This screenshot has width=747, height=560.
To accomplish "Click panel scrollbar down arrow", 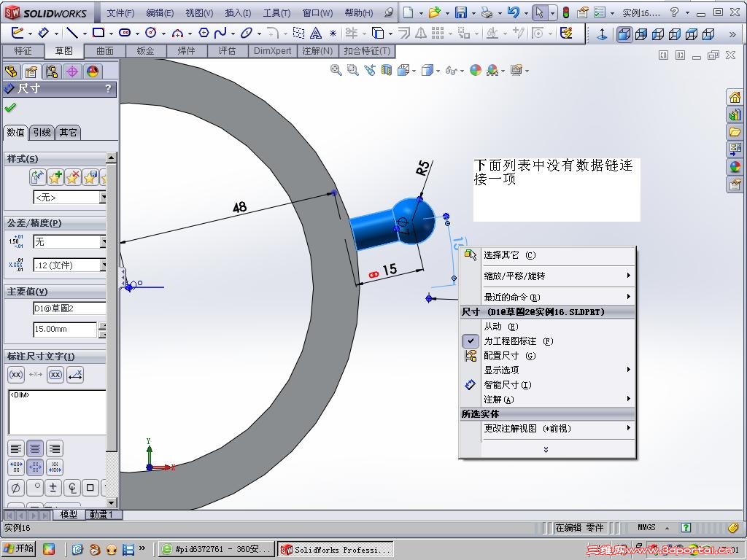I will [111, 502].
